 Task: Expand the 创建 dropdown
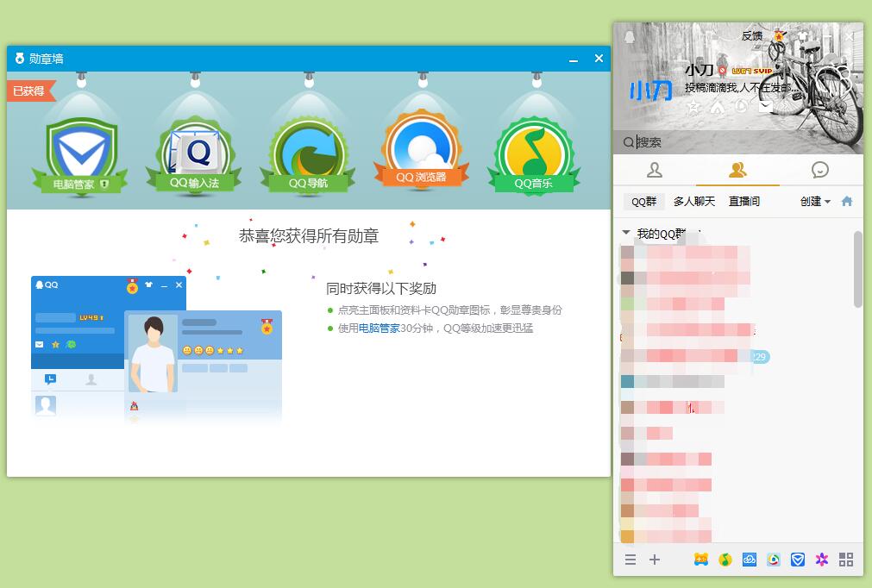[815, 202]
